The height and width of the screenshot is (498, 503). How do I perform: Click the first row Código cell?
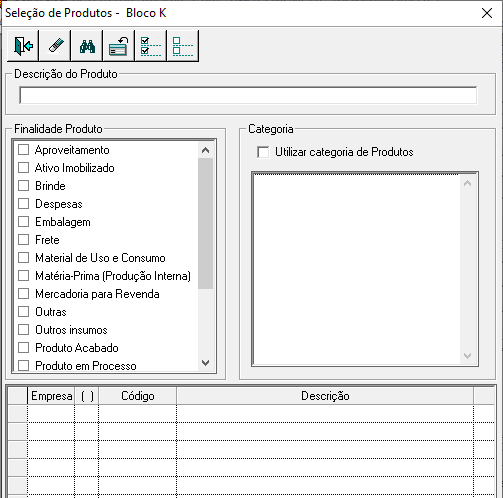137,414
